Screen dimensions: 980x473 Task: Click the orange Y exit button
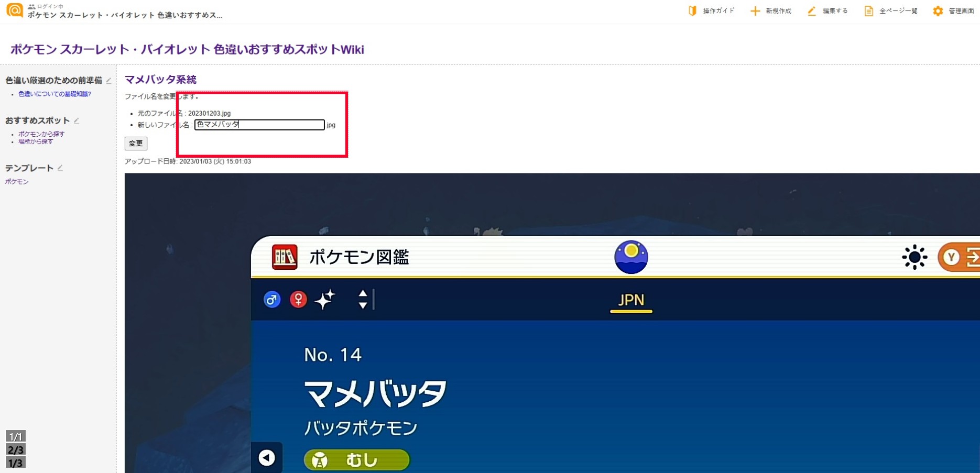(959, 257)
